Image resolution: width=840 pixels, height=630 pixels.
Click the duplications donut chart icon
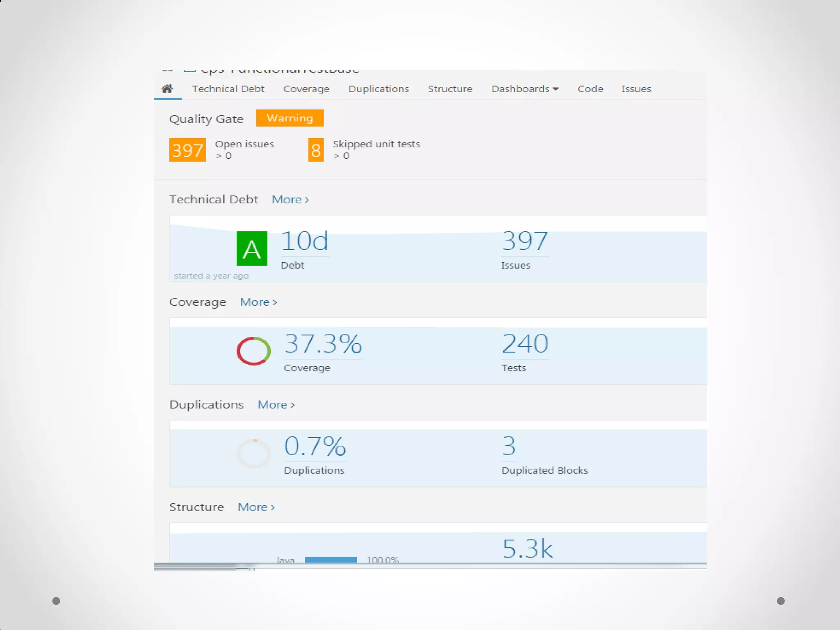(x=253, y=453)
